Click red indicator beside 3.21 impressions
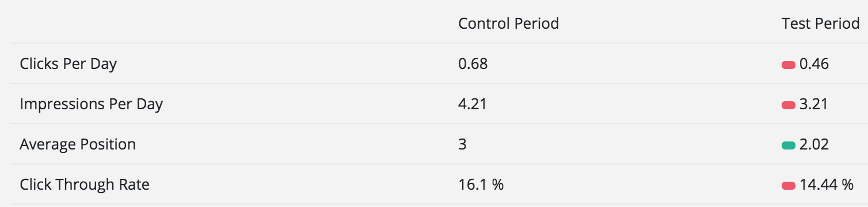The height and width of the screenshot is (207, 868). (788, 105)
